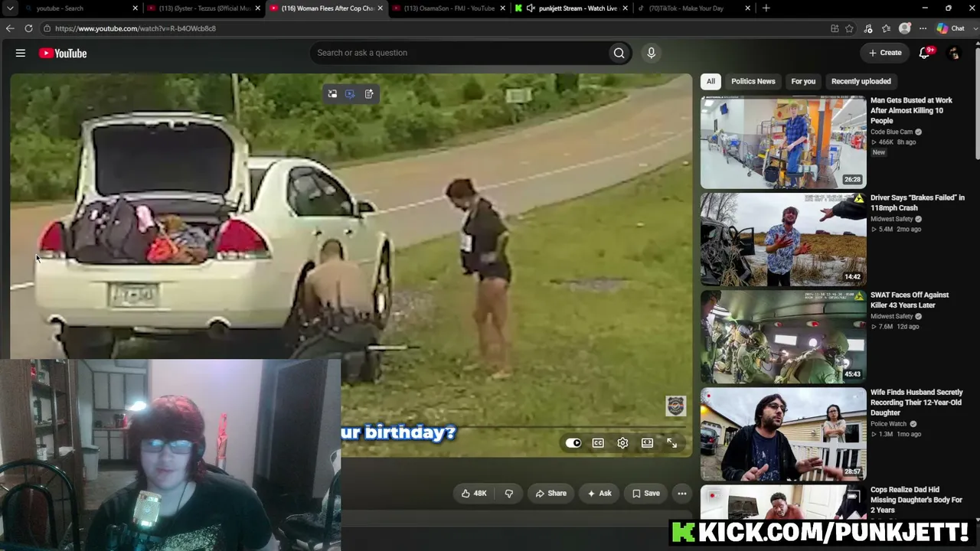This screenshot has height=551, width=980.
Task: Open 'SWAT Faces Off Against Killer' title
Action: 910,300
